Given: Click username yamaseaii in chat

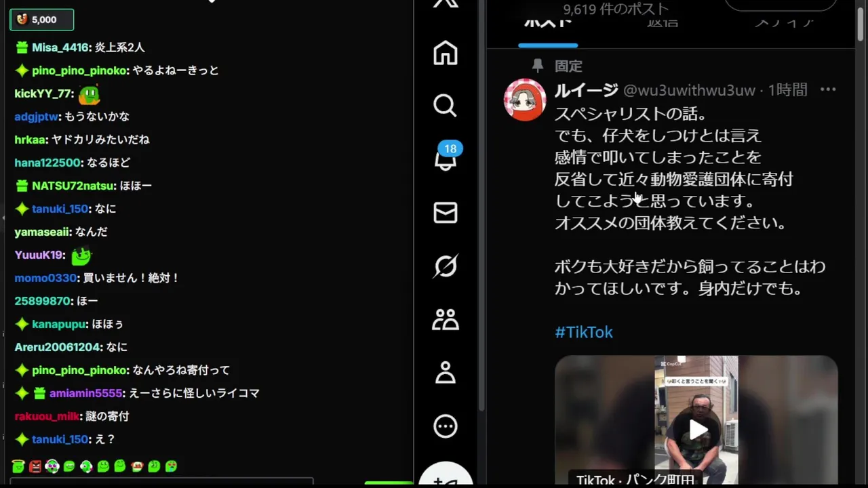Looking at the screenshot, I should point(42,232).
